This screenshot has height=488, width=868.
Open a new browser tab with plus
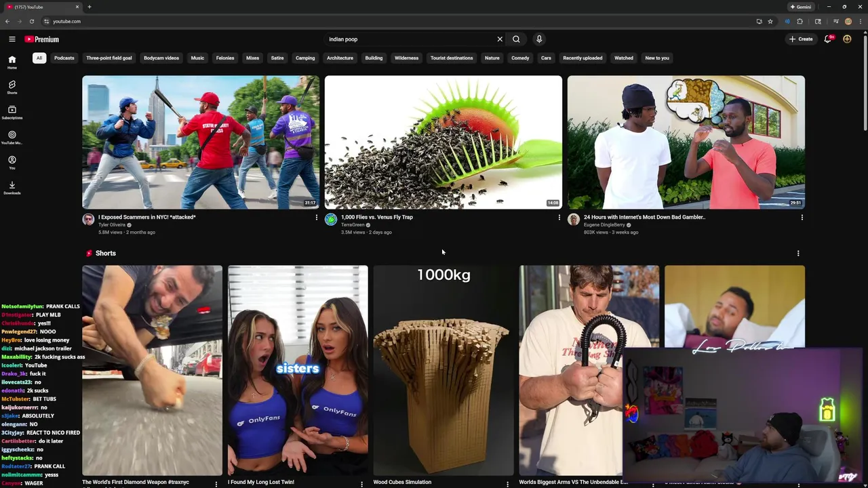click(x=89, y=7)
